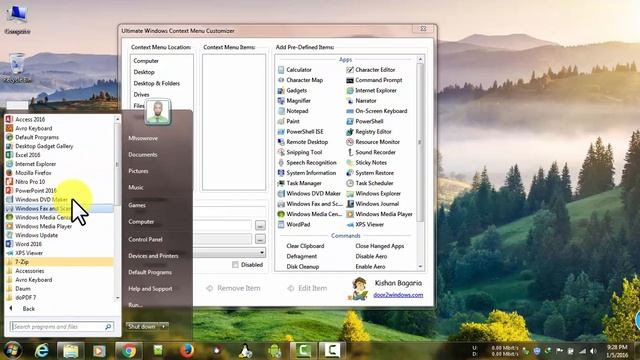Open Devices and Printers
This screenshot has width=640, height=360.
[x=153, y=256]
